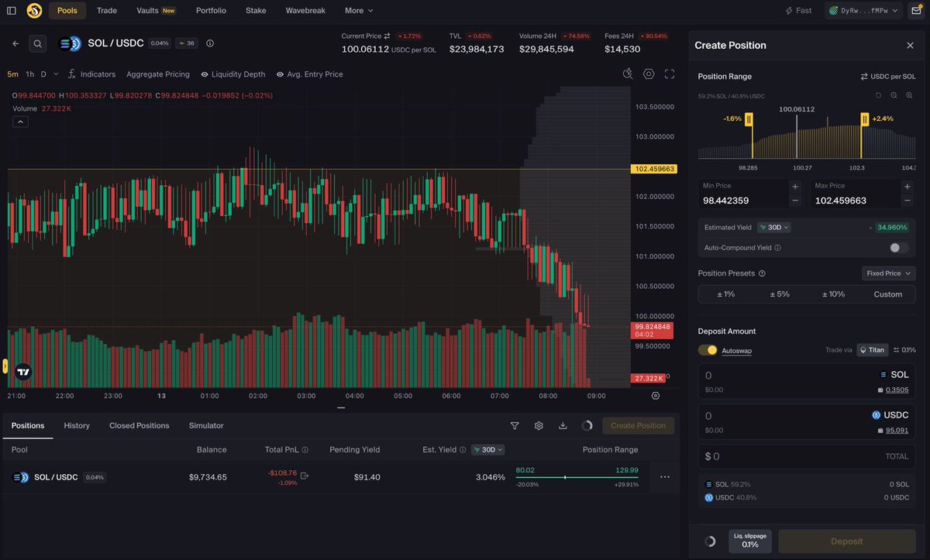The image size is (930, 560).
Task: Click Fast priority fee setting
Action: tap(798, 11)
